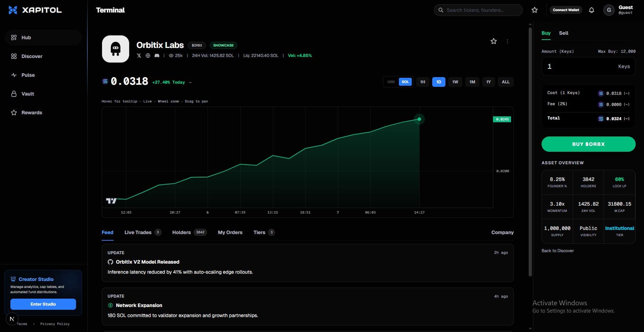
Task: Open the Hub grid icon in sidebar
Action: [x=14, y=38]
